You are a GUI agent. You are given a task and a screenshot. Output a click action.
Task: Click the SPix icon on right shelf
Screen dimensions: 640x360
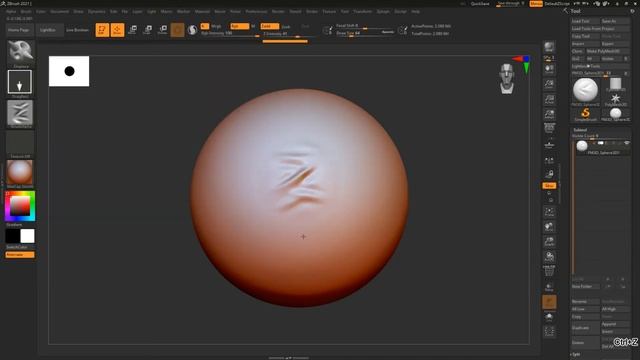pos(549,58)
